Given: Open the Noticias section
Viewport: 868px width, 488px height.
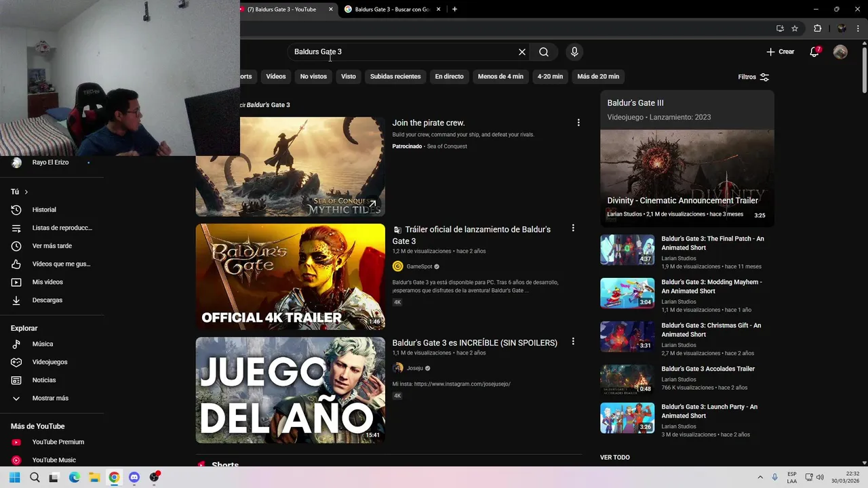Looking at the screenshot, I should pyautogui.click(x=44, y=380).
